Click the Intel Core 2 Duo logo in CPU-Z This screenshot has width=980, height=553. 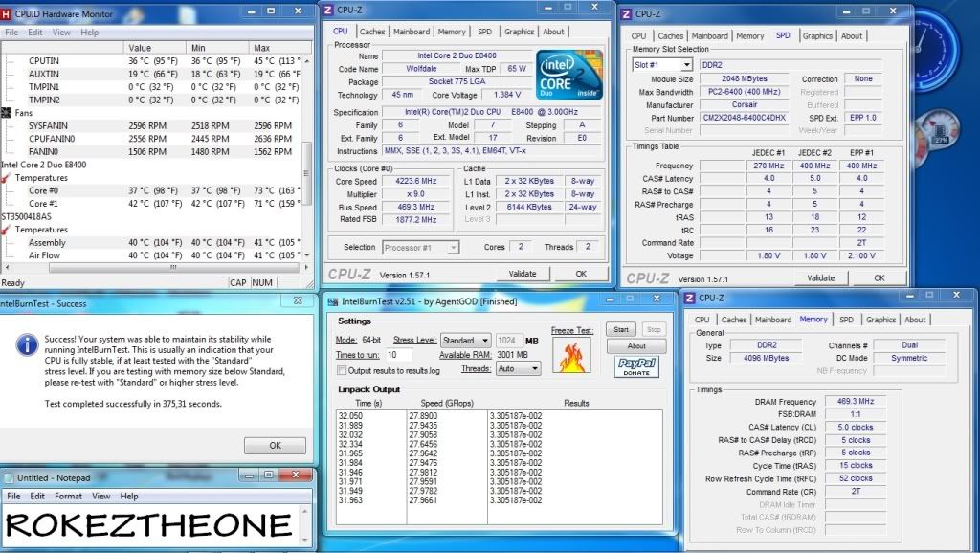pos(569,75)
